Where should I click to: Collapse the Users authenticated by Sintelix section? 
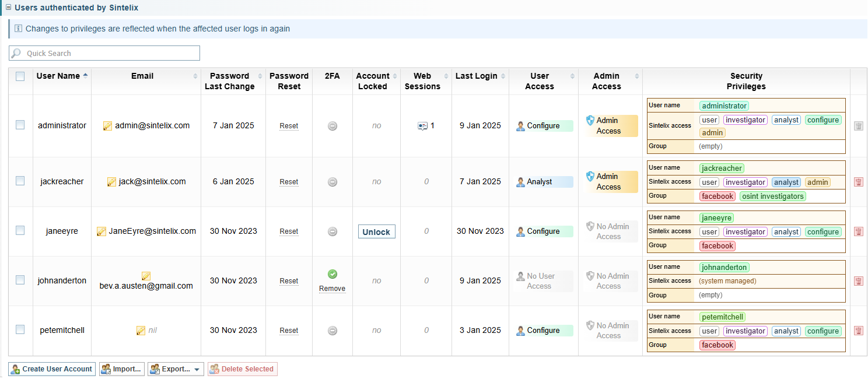(8, 8)
